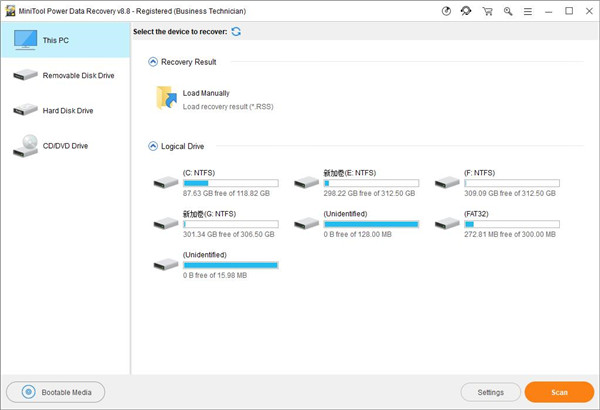Minimize the MiniTool window

pos(548,12)
